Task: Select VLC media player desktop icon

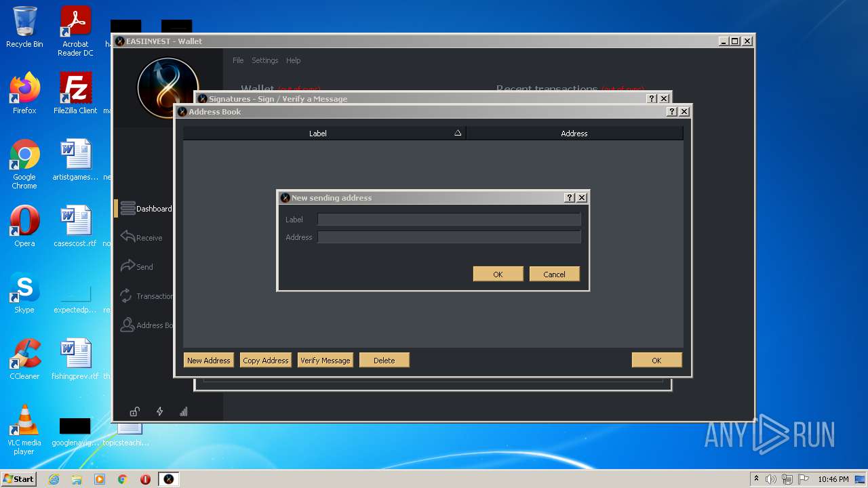Action: (24, 430)
